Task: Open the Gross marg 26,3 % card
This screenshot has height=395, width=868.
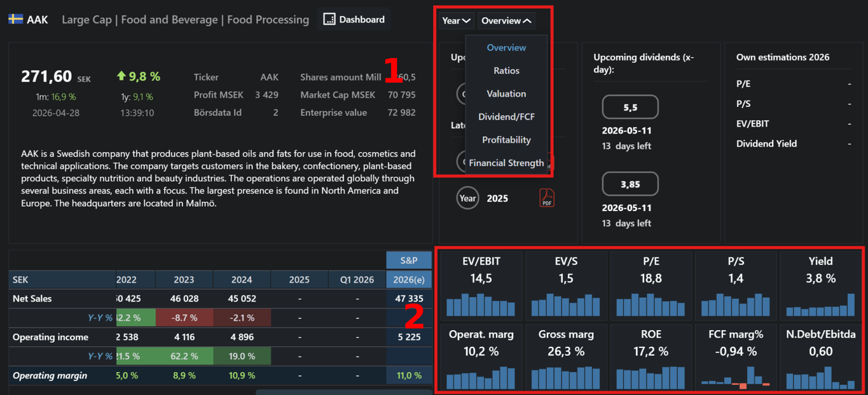Action: (x=565, y=357)
